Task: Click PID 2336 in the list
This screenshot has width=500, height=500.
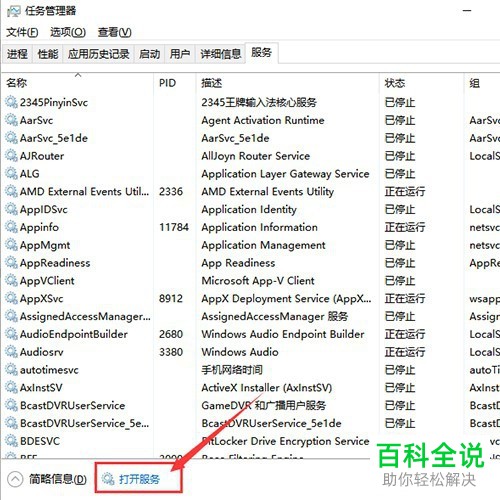Action: coord(171,191)
